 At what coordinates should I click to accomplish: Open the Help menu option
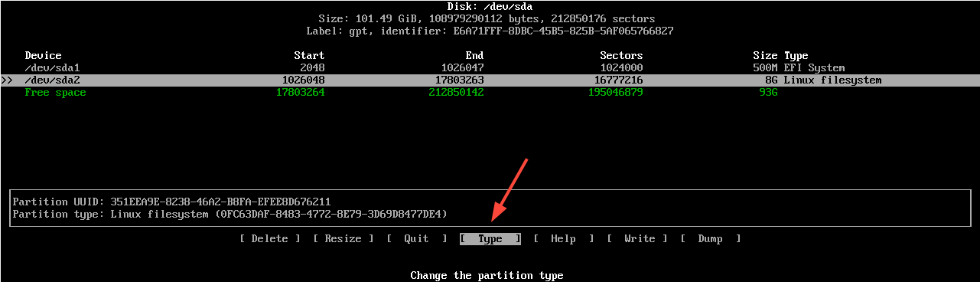[x=564, y=239]
